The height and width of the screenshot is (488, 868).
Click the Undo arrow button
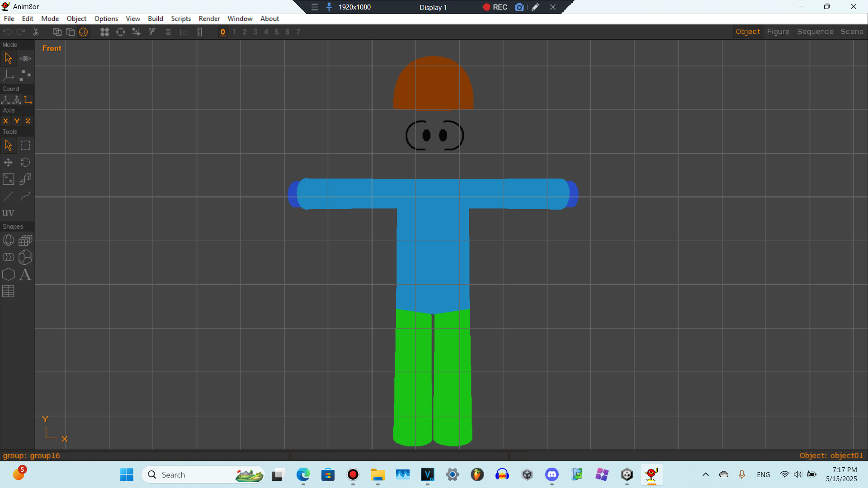[x=7, y=32]
